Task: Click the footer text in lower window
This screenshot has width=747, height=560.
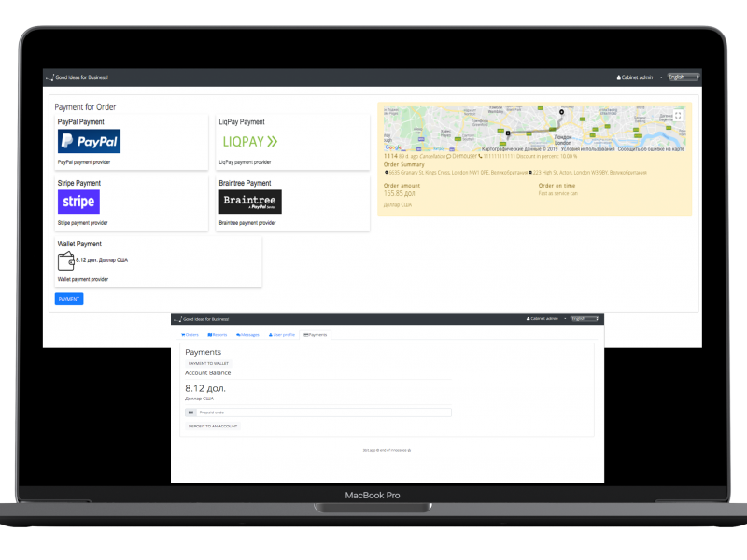Action: 387,450
